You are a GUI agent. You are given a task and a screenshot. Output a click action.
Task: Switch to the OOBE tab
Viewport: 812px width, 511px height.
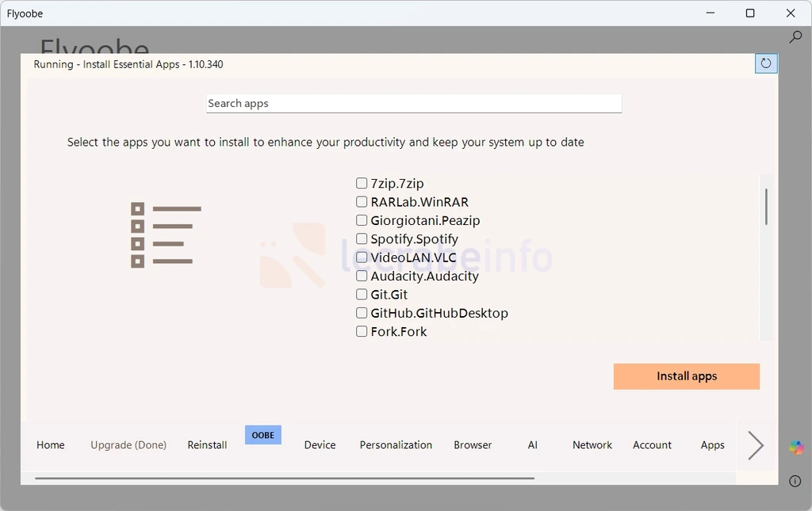tap(263, 435)
